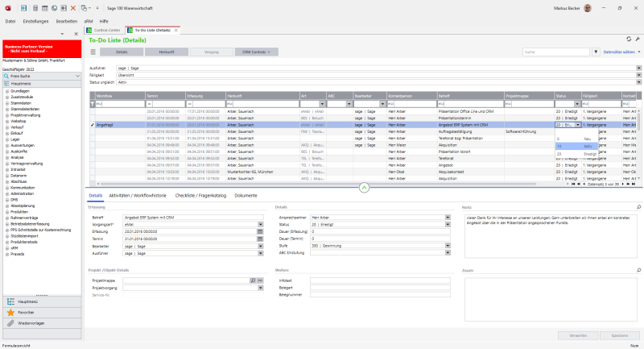Open Datensätze wählen dropdown arrow
Image resolution: width=644 pixels, height=349 pixels.
639,52
